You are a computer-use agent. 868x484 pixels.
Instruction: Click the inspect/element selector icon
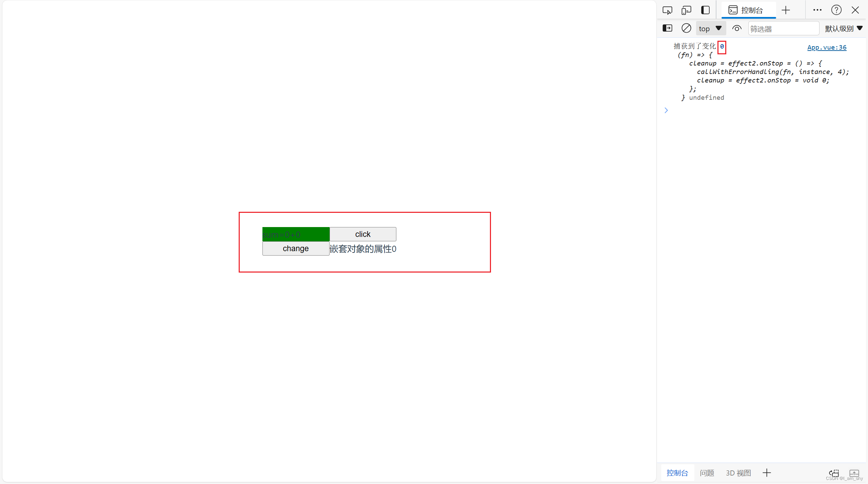[668, 10]
